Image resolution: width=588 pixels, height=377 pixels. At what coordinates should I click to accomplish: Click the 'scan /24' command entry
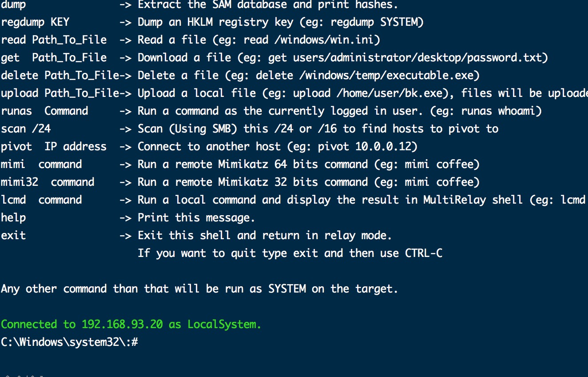[26, 129]
